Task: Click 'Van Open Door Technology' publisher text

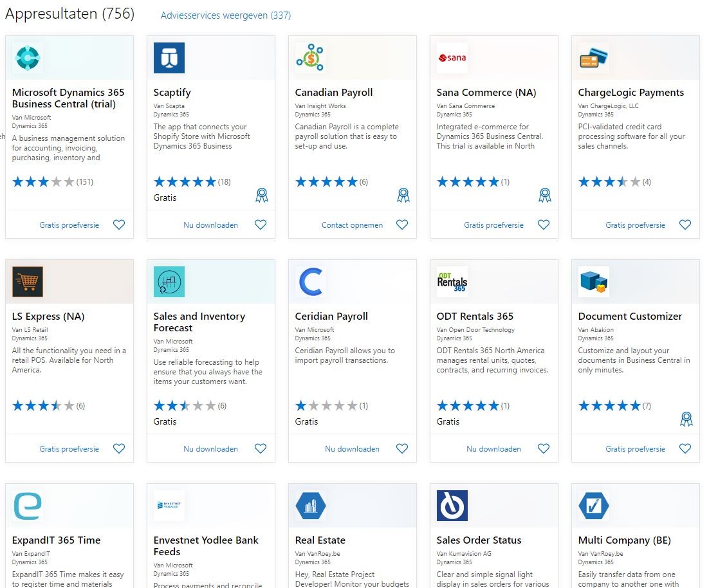Action: coord(475,329)
